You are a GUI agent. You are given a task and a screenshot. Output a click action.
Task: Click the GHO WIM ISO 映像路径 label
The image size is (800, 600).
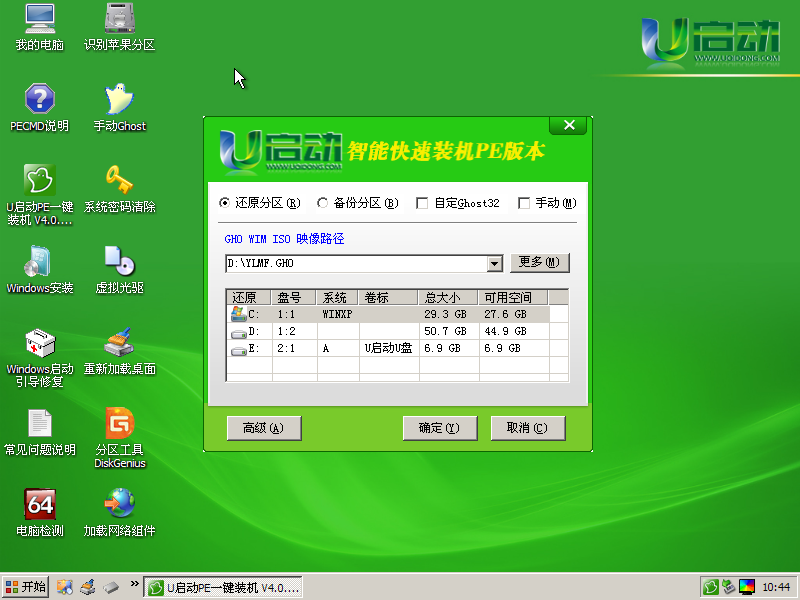pyautogui.click(x=284, y=239)
